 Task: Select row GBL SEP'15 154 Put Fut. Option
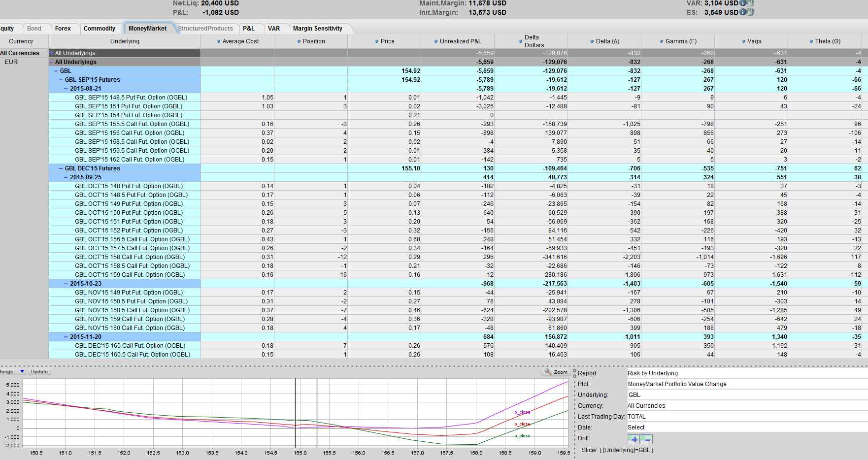[455, 115]
